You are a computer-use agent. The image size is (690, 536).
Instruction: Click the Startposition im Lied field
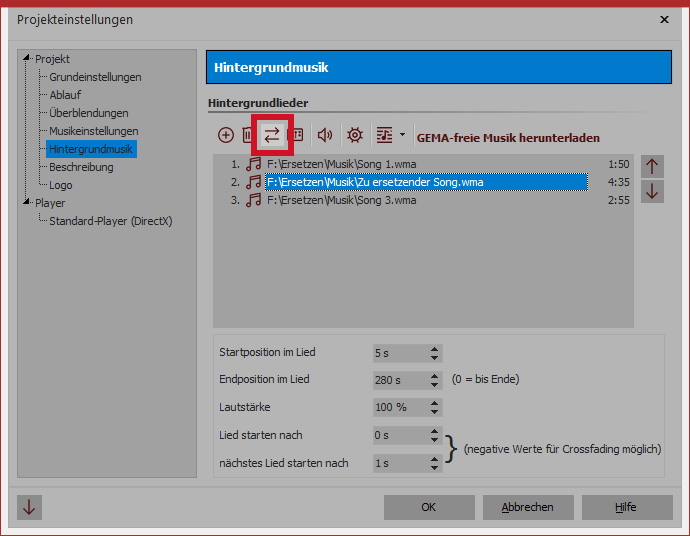click(398, 353)
